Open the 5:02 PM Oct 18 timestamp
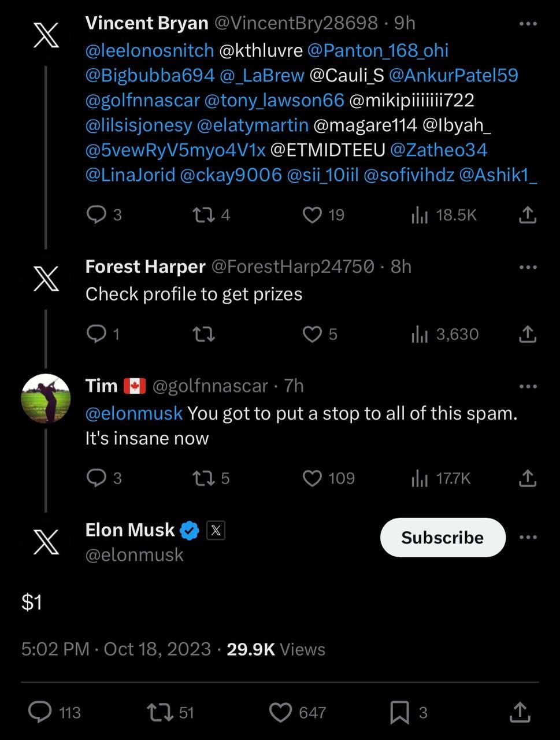This screenshot has width=560, height=740. (116, 649)
